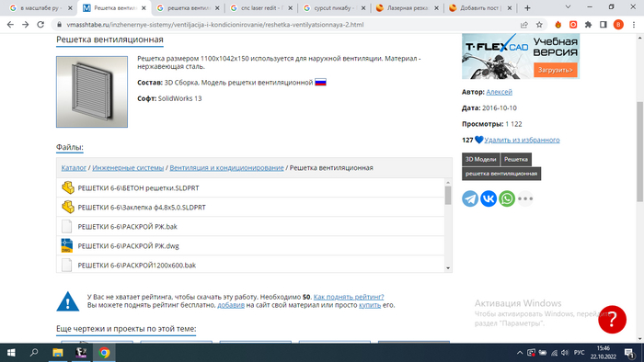This screenshot has width=644, height=362.
Task: Toggle the browser side panel
Action: 604,25
